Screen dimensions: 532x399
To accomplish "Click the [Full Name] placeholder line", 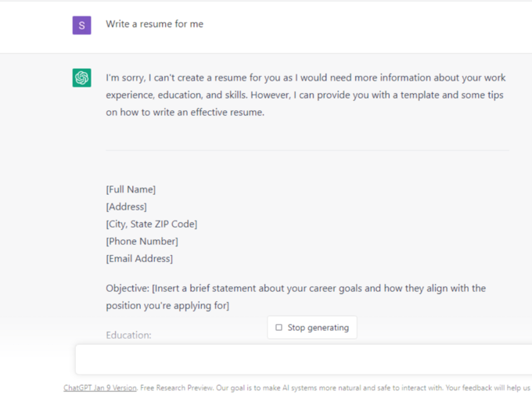I will coord(131,189).
